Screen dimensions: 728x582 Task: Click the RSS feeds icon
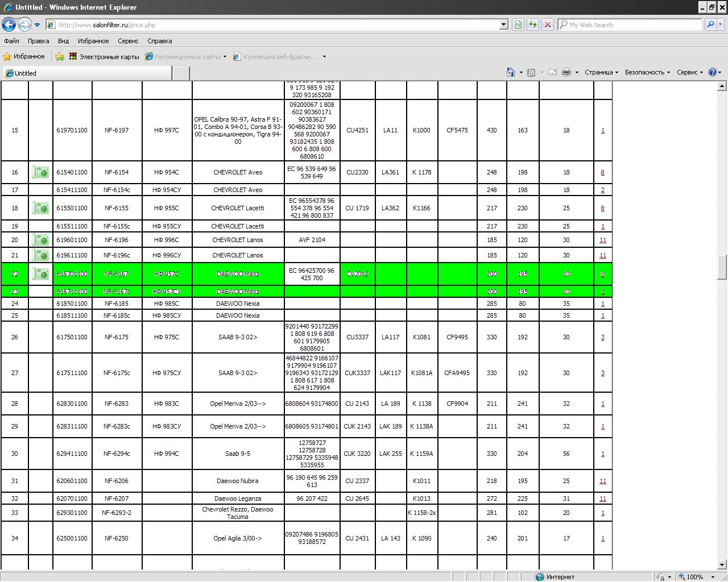pyautogui.click(x=531, y=72)
